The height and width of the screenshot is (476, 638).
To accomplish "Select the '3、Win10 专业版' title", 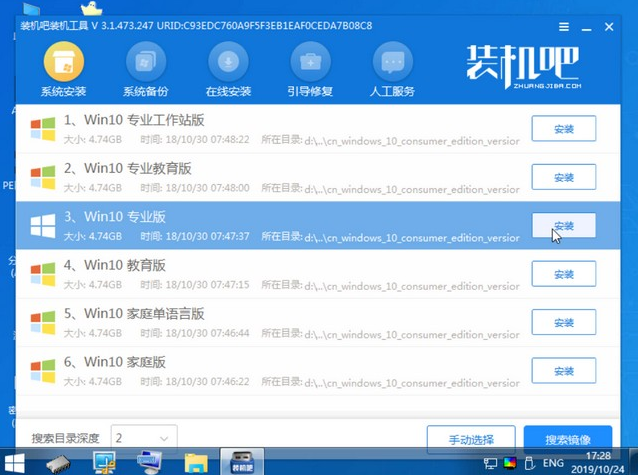I will (114, 217).
